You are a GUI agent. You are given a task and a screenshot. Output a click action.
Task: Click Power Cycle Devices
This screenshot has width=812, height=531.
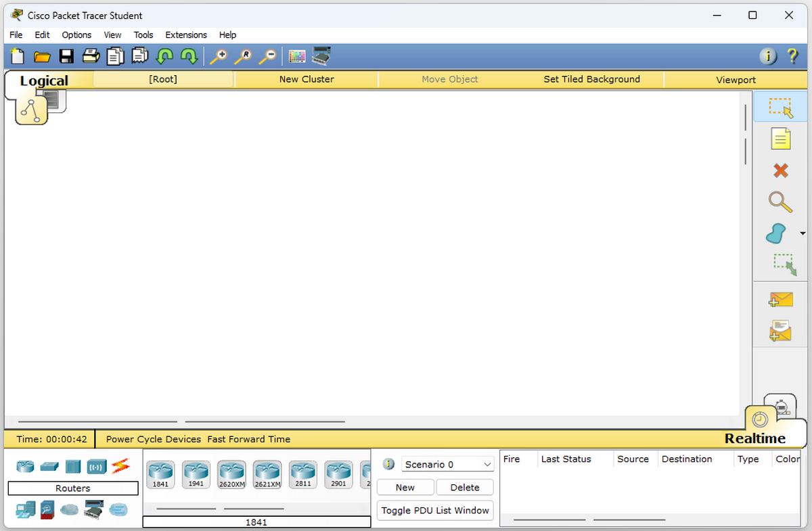(x=154, y=439)
